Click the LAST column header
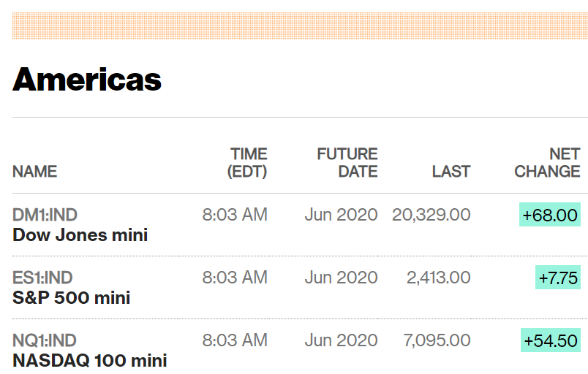 tap(451, 172)
